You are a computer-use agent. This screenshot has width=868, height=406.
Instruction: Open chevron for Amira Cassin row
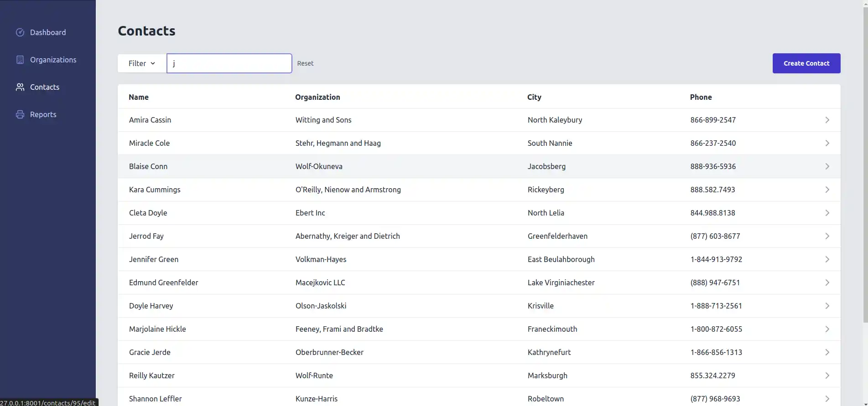point(827,120)
